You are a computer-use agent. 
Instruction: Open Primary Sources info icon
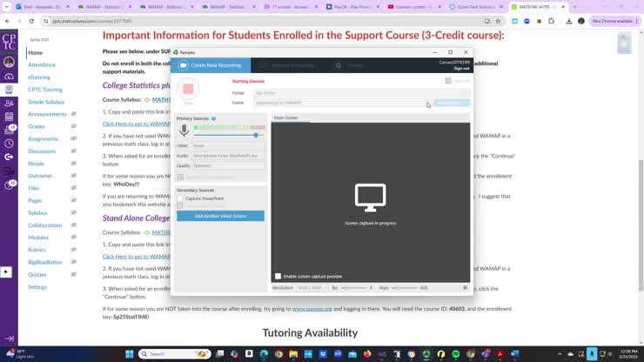tap(213, 118)
